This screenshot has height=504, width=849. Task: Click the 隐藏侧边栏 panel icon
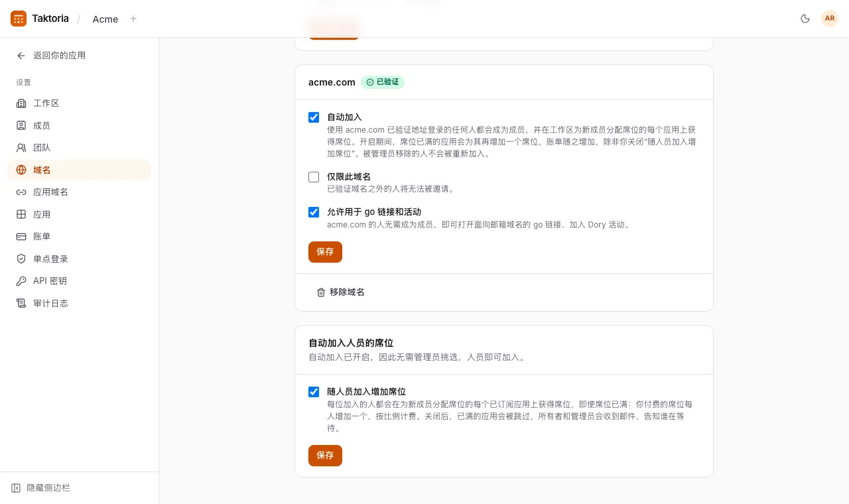click(x=16, y=488)
